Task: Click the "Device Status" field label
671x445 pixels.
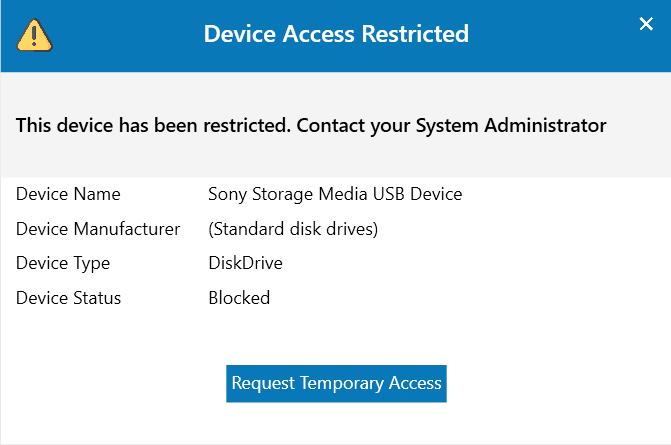Action: pyautogui.click(x=68, y=298)
